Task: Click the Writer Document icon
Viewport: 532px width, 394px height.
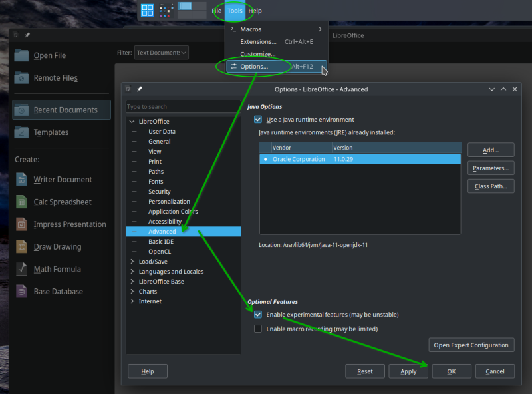Action: (22, 180)
